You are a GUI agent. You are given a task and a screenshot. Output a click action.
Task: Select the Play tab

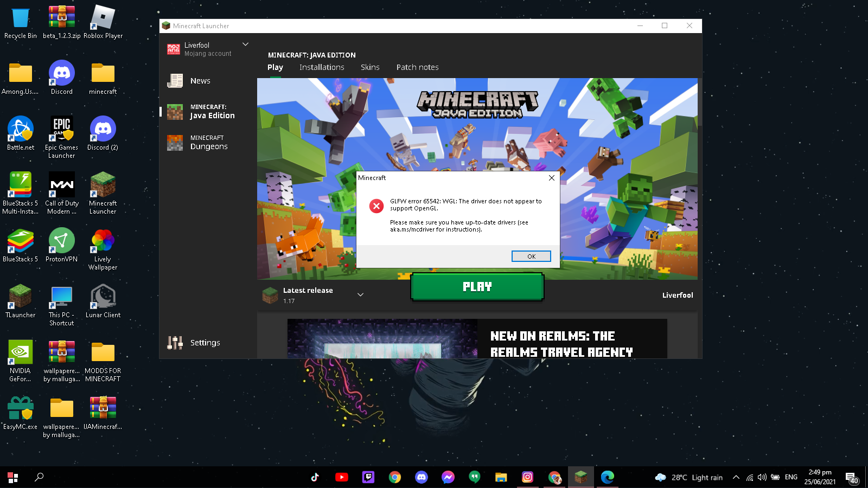coord(275,67)
